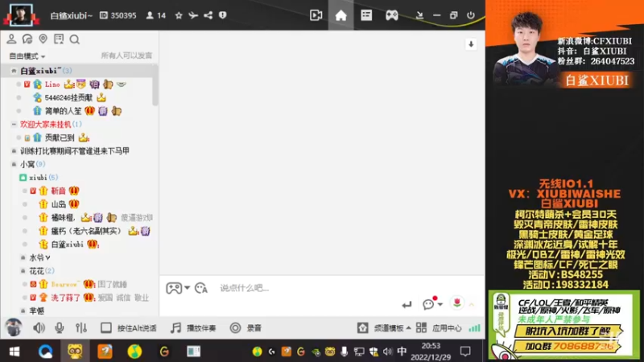The image size is (644, 362).
Task: Toggle 按住Alt说话 checkbox
Action: click(106, 327)
